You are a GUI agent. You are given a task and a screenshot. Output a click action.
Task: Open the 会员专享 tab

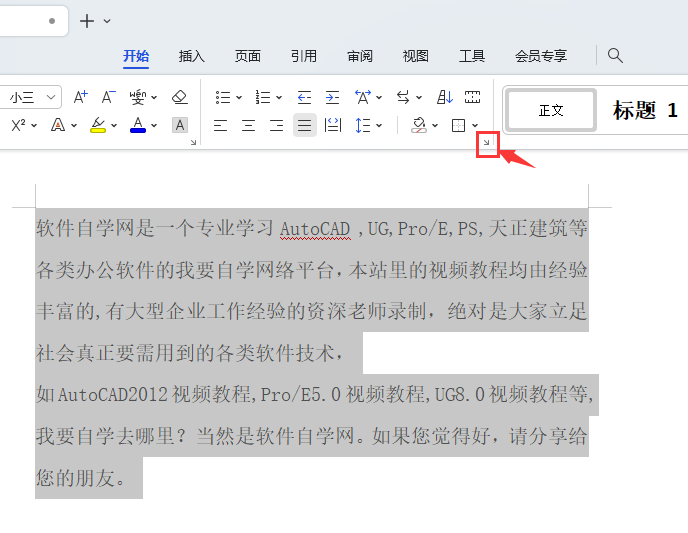pyautogui.click(x=541, y=56)
